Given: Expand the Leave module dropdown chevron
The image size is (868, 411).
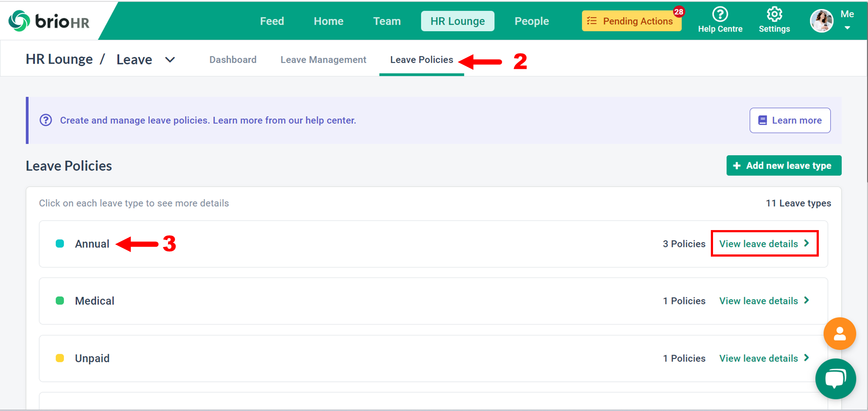Looking at the screenshot, I should [x=170, y=60].
